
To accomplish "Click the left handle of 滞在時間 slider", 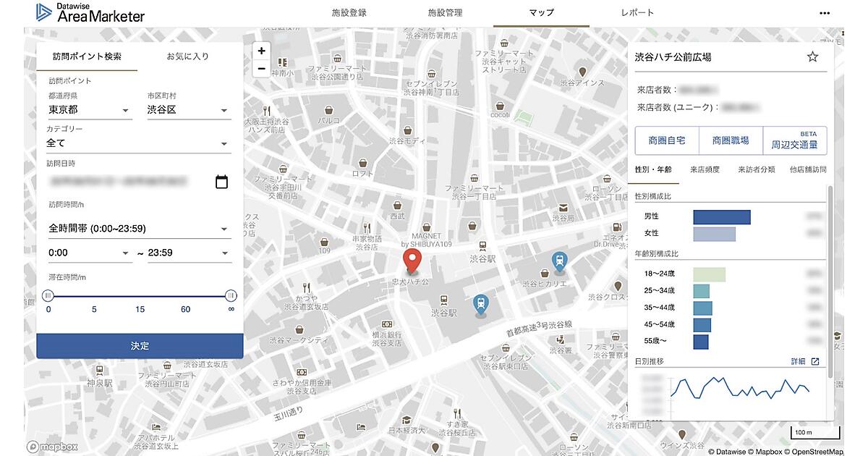I will (48, 295).
